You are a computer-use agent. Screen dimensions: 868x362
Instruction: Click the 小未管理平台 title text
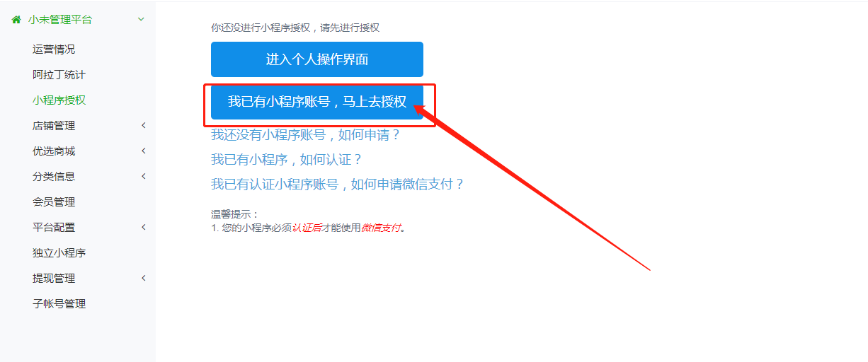60,20
